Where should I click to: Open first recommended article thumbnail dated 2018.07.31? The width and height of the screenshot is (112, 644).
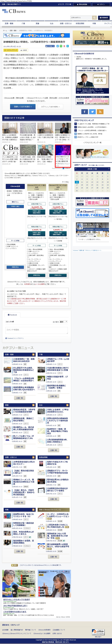point(10,128)
